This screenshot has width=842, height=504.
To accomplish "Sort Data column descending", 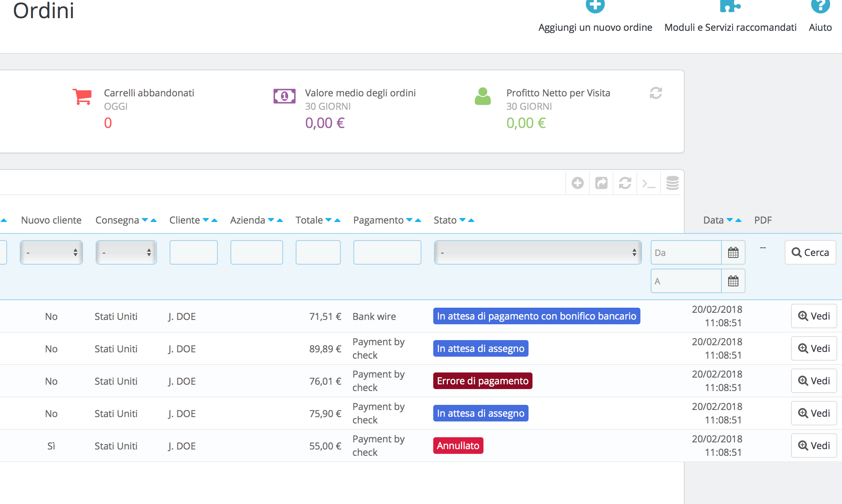I will click(730, 220).
